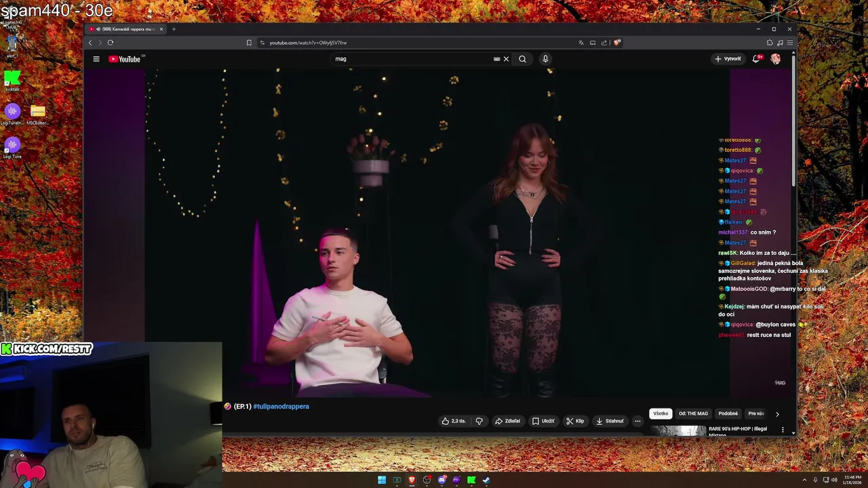Like the video showing 2,3 tis.

pyautogui.click(x=454, y=421)
